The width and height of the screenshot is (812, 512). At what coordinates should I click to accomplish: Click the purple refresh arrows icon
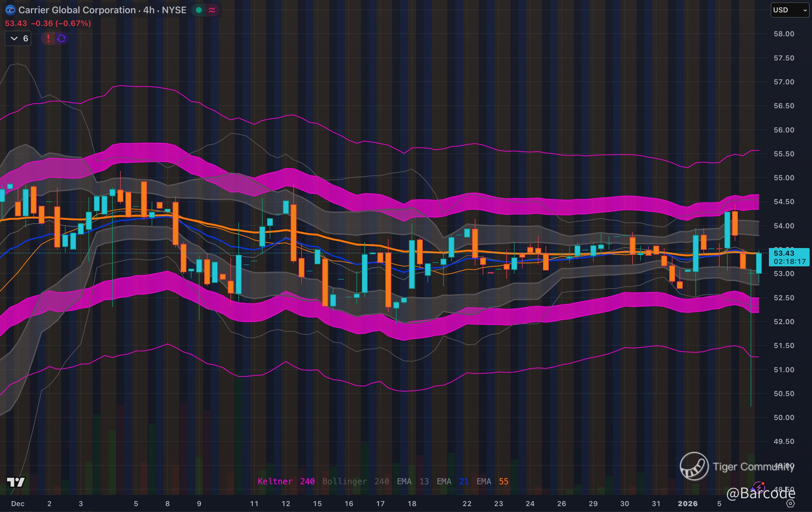coord(61,38)
